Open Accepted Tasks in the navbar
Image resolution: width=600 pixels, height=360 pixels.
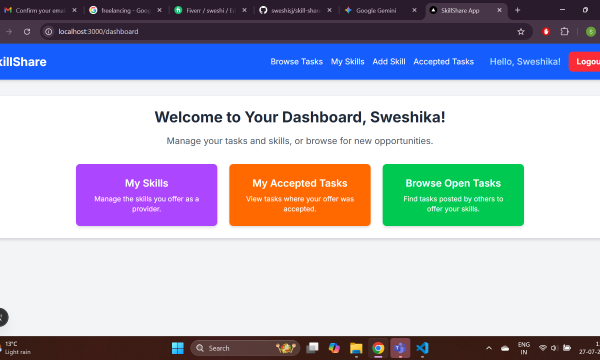click(443, 62)
